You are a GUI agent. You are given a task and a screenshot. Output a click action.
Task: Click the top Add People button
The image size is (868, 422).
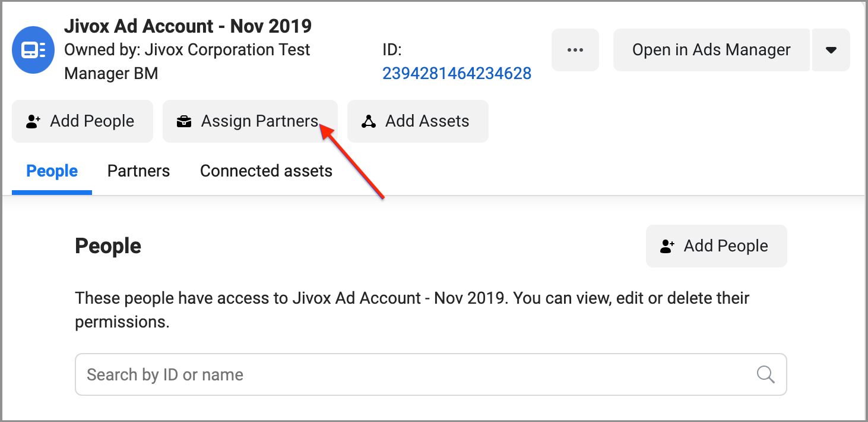click(x=83, y=121)
